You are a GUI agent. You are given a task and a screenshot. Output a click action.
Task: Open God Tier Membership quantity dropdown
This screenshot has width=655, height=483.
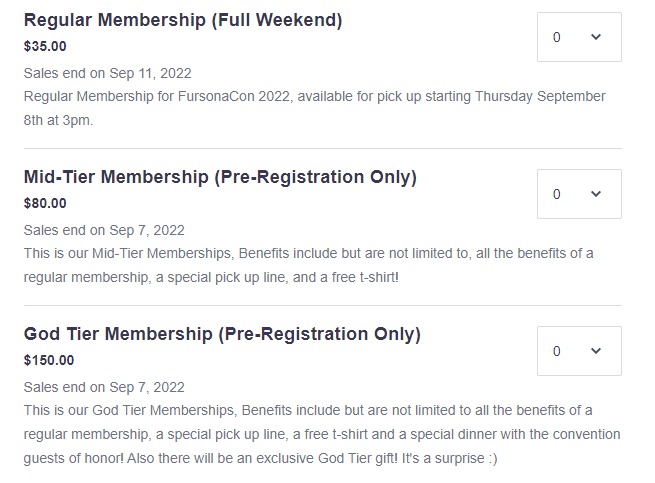tap(578, 351)
